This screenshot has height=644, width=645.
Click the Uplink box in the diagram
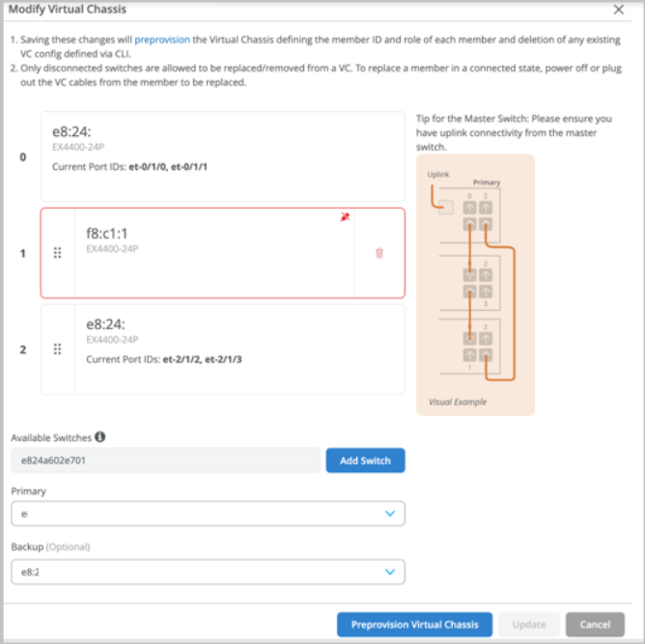coord(445,206)
